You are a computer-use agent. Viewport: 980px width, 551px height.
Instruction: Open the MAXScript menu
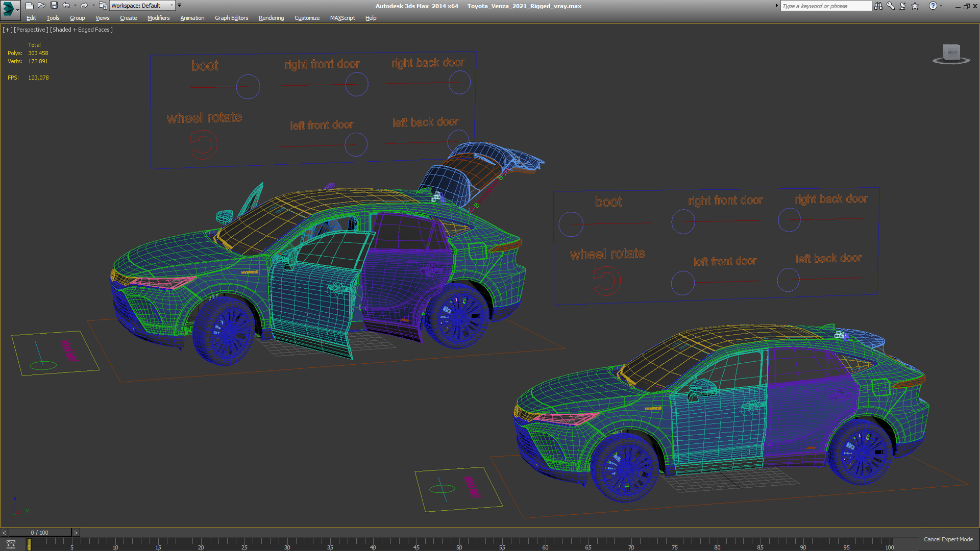(x=342, y=18)
